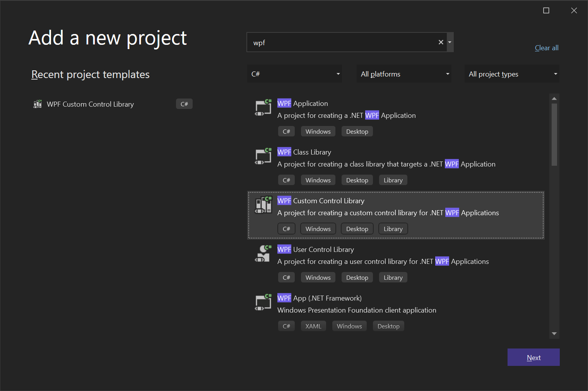Click the Next button

click(x=533, y=357)
